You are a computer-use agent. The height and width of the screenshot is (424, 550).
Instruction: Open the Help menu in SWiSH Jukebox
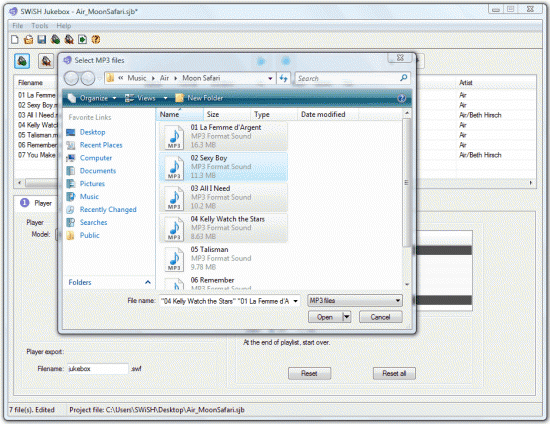[x=63, y=26]
